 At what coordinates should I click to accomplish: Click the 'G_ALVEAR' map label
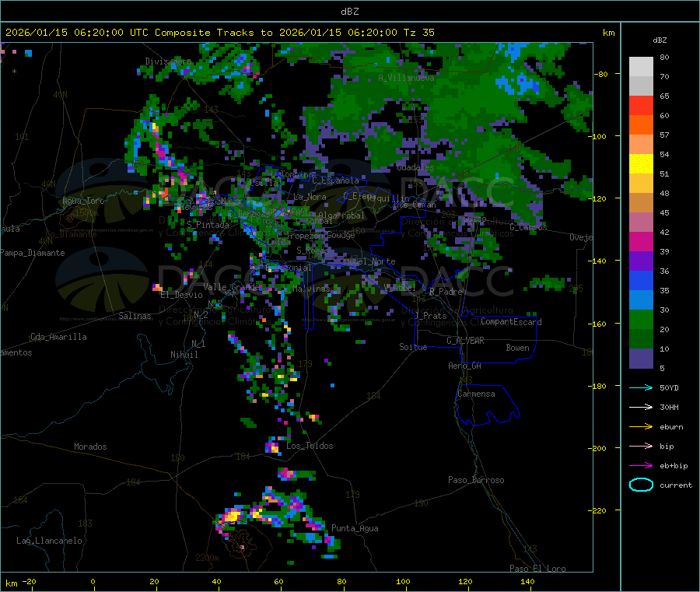click(x=465, y=341)
